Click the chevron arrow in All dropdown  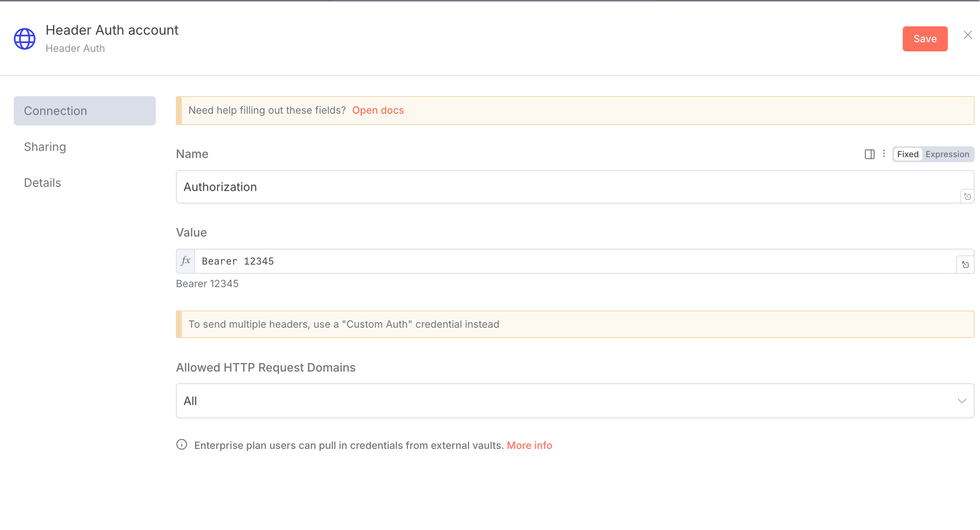point(962,401)
